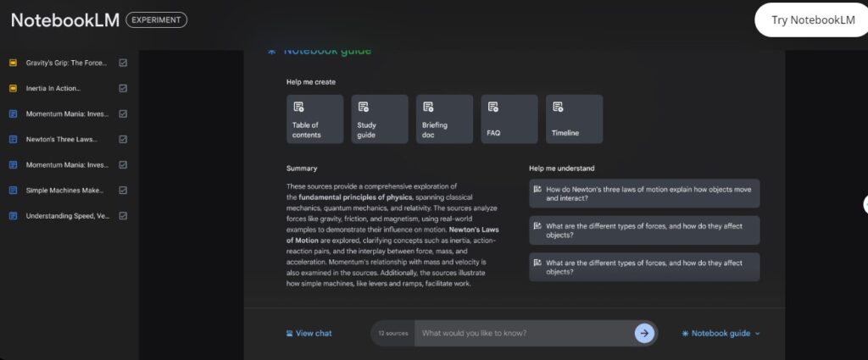Click the yellow slides icon for Gravity's Grip source
The image size is (868, 360).
click(x=14, y=63)
